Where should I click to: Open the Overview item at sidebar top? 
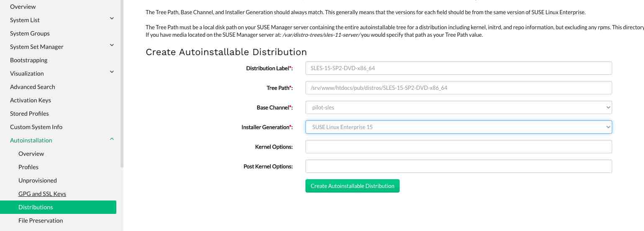pyautogui.click(x=23, y=7)
